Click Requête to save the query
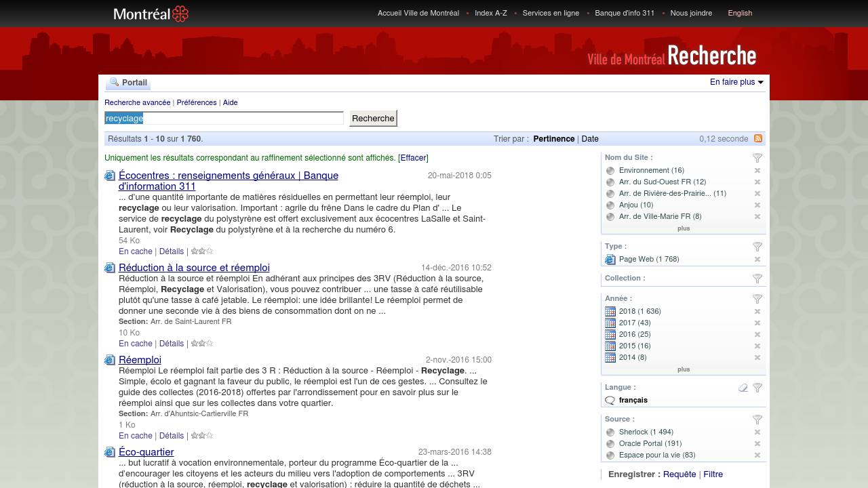 coord(679,474)
